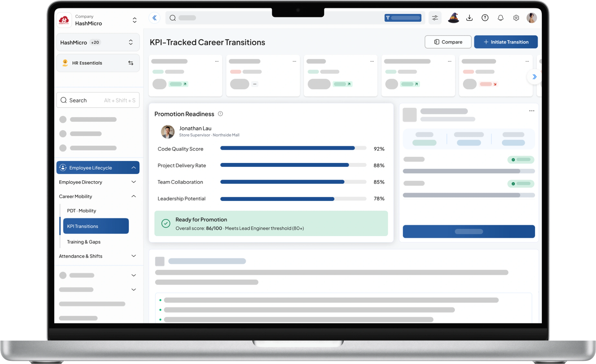
Task: Open the Company HashMicro switcher arrows
Action: 134,20
